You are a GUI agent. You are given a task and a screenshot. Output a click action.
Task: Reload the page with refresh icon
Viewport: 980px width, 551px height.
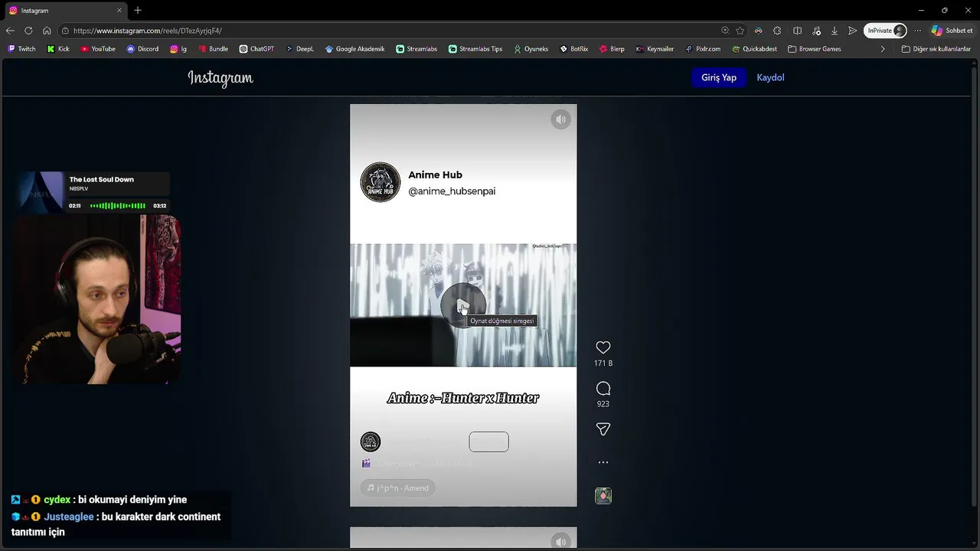coord(28,31)
